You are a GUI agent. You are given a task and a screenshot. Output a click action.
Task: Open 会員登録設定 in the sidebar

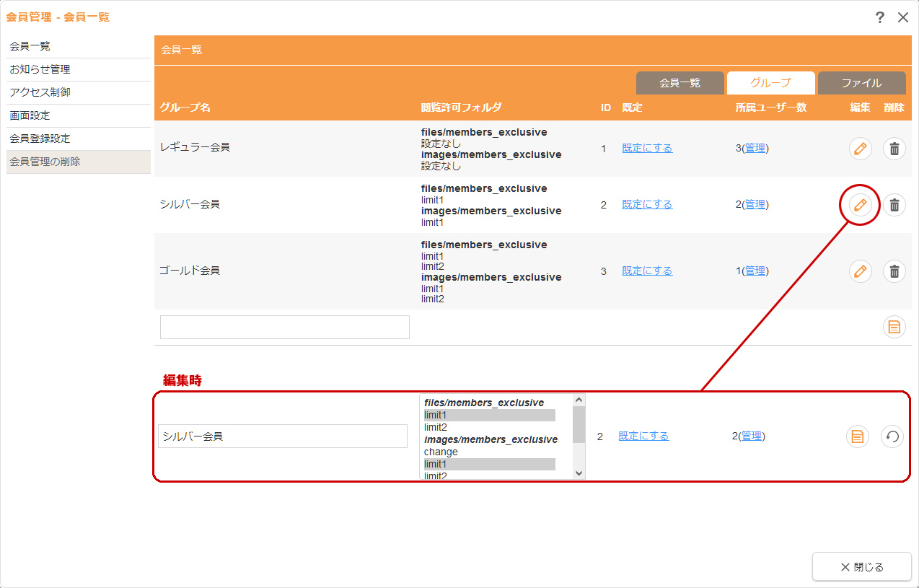pos(40,139)
